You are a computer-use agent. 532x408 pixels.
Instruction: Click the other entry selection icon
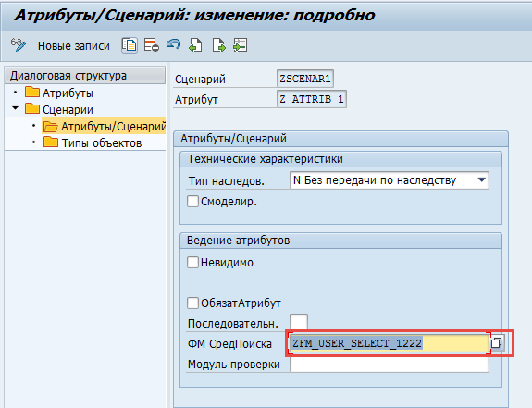tap(241, 45)
